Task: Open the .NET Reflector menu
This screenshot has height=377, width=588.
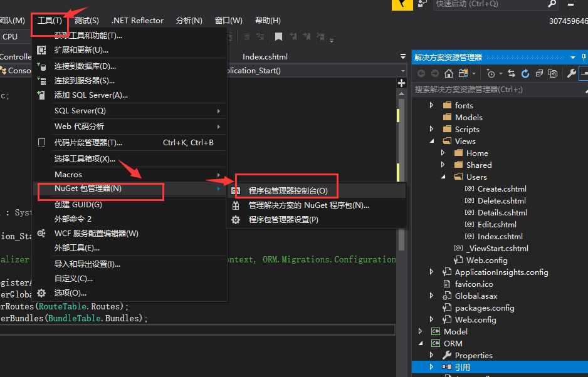Action: (x=138, y=20)
